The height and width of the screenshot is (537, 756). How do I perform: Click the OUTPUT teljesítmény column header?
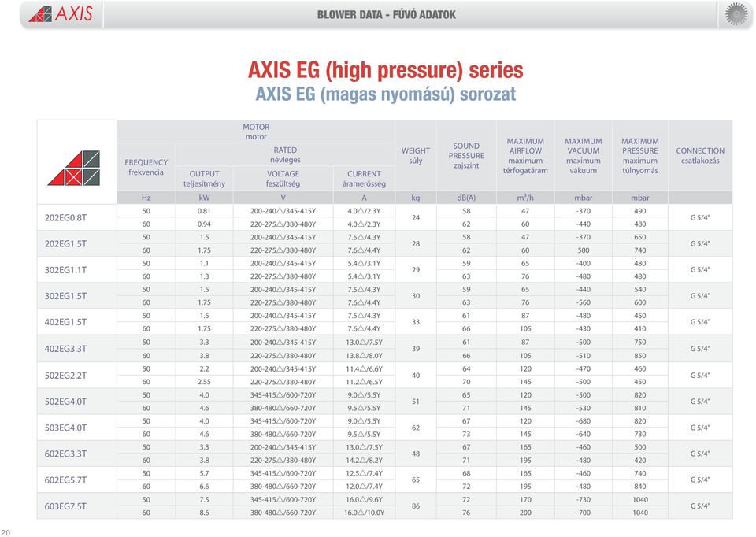click(204, 179)
